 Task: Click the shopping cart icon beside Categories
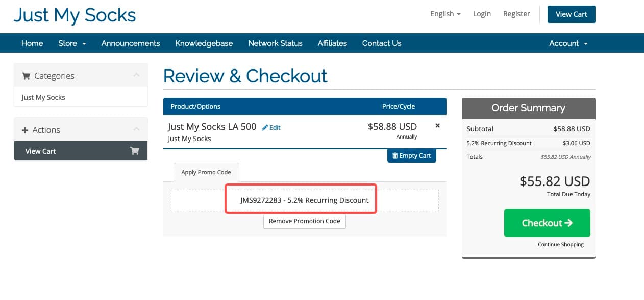pos(26,76)
